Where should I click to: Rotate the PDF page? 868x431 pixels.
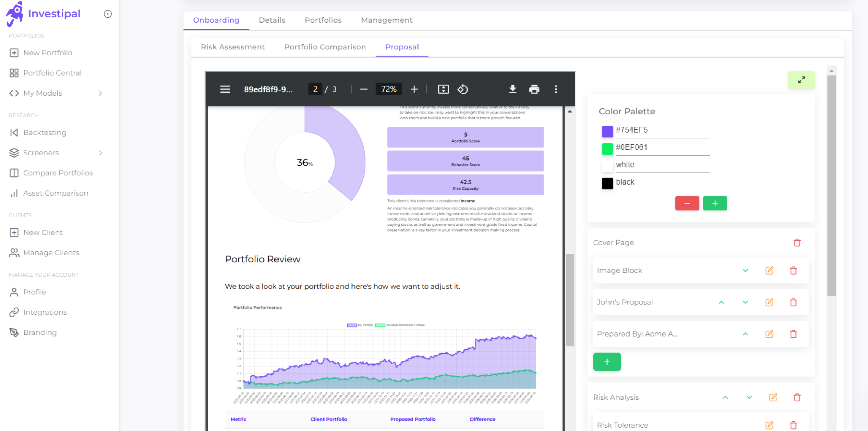[463, 89]
